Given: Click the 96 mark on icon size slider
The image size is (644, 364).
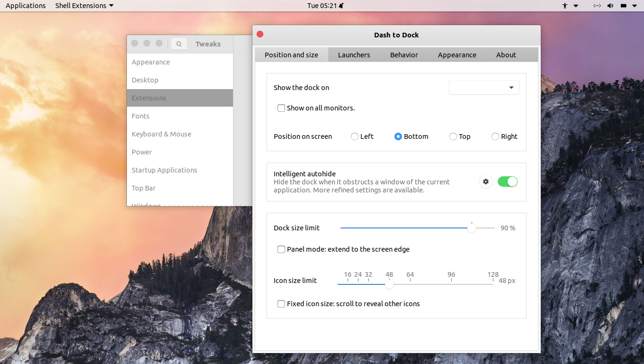Looking at the screenshot, I should pos(451,274).
